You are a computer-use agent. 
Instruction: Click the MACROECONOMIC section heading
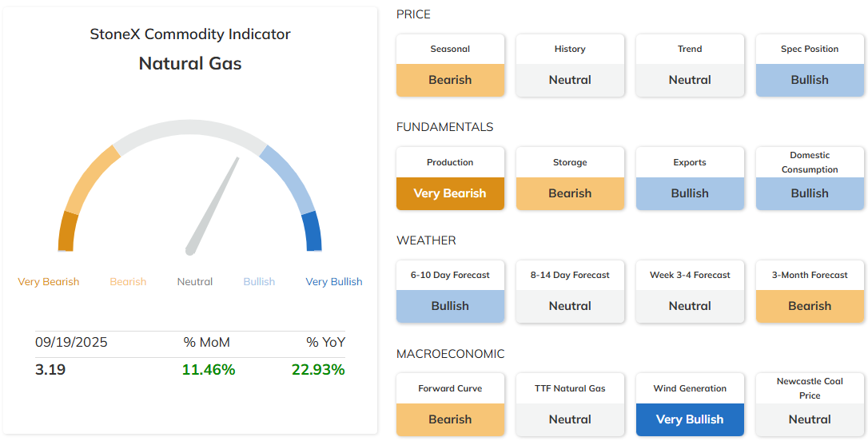coord(451,354)
